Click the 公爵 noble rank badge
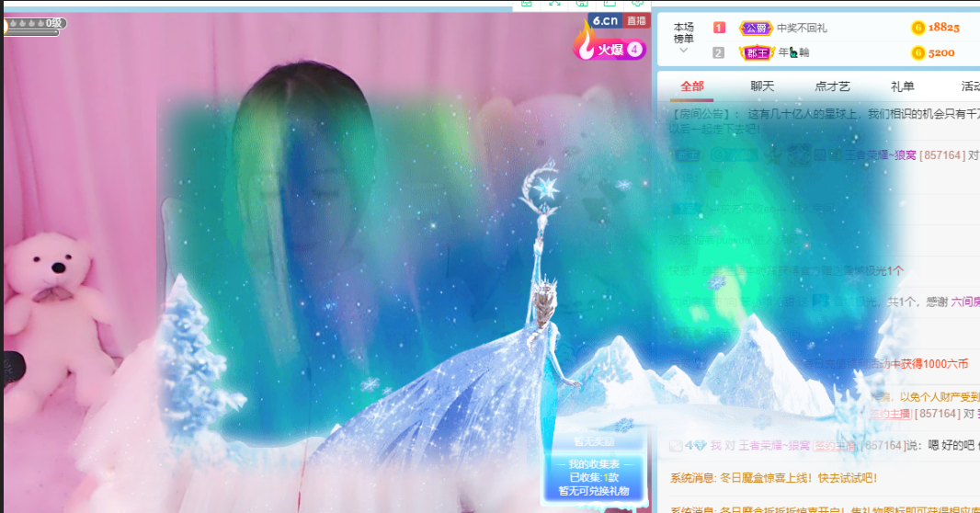This screenshot has height=513, width=980. [x=756, y=28]
